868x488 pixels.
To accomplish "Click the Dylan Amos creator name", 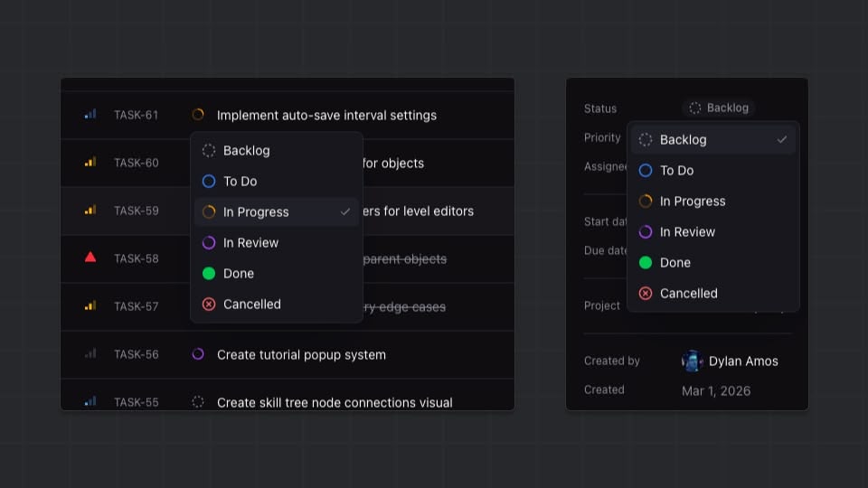I will 743,361.
